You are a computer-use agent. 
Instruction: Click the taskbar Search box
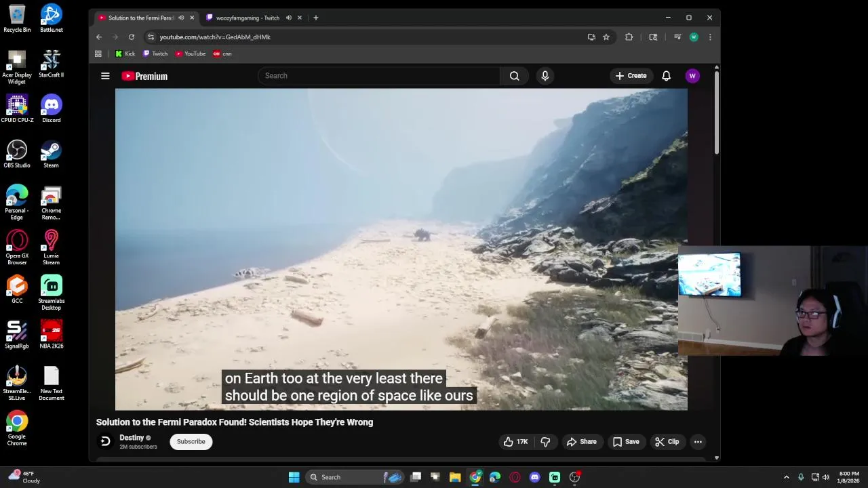(356, 477)
